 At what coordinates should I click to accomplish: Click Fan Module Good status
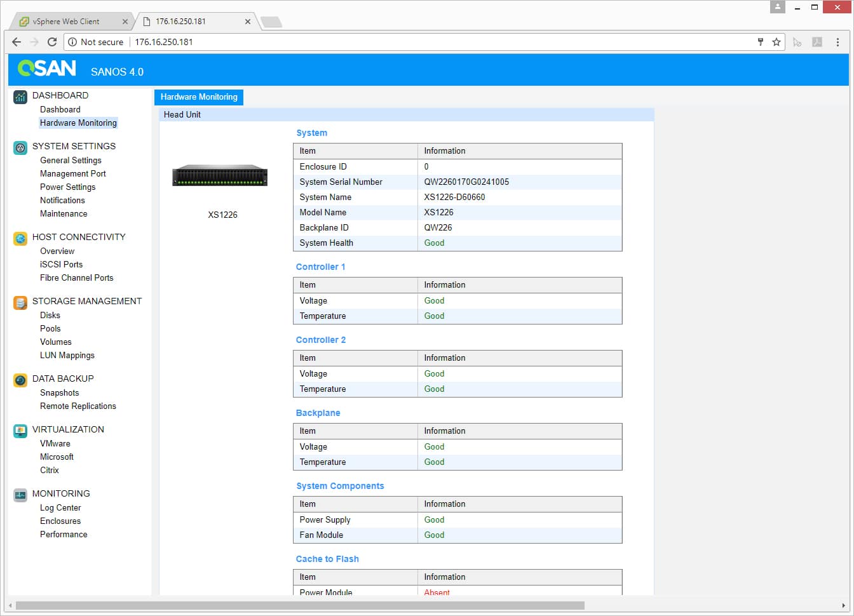point(434,535)
